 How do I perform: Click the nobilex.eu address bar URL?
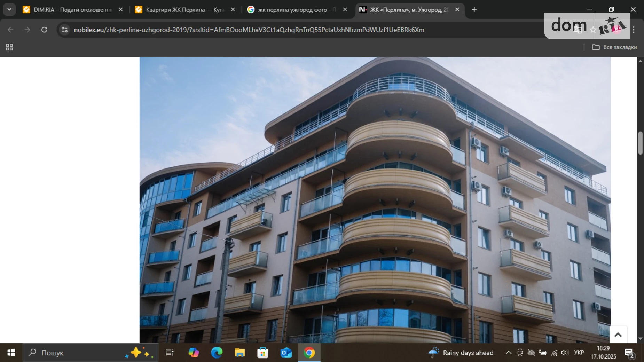click(249, 30)
